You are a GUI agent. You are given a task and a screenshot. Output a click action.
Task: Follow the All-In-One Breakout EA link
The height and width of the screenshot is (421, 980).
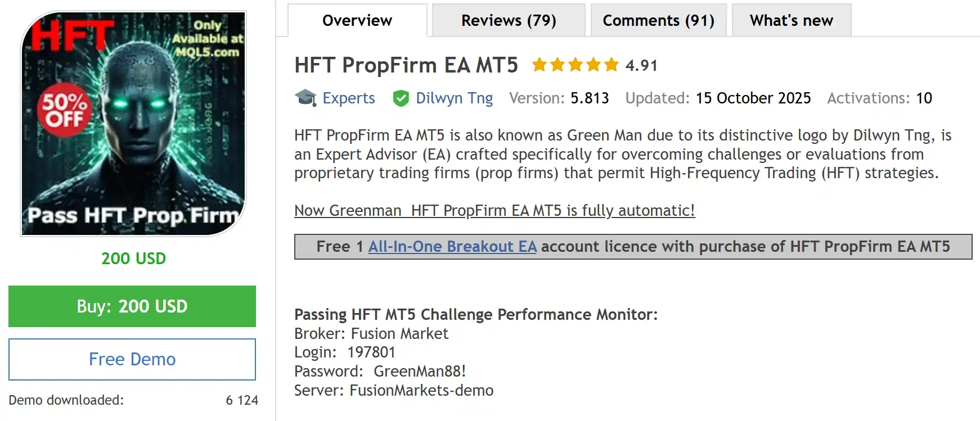pos(452,247)
